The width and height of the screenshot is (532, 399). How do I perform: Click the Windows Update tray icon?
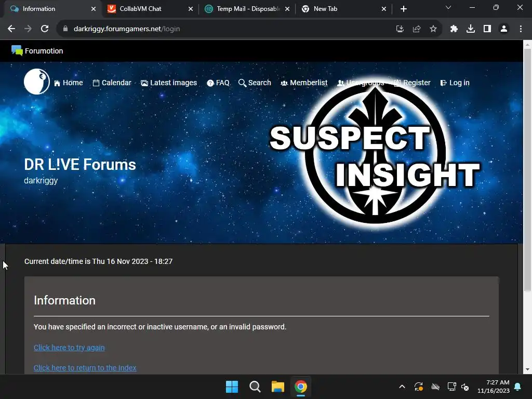419,387
